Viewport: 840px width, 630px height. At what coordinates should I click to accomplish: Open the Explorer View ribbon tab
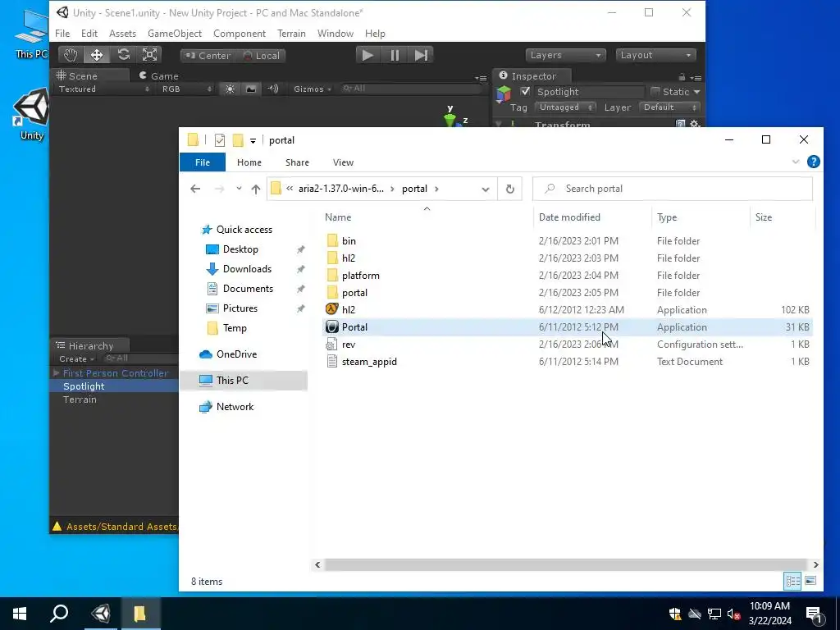[x=343, y=162]
